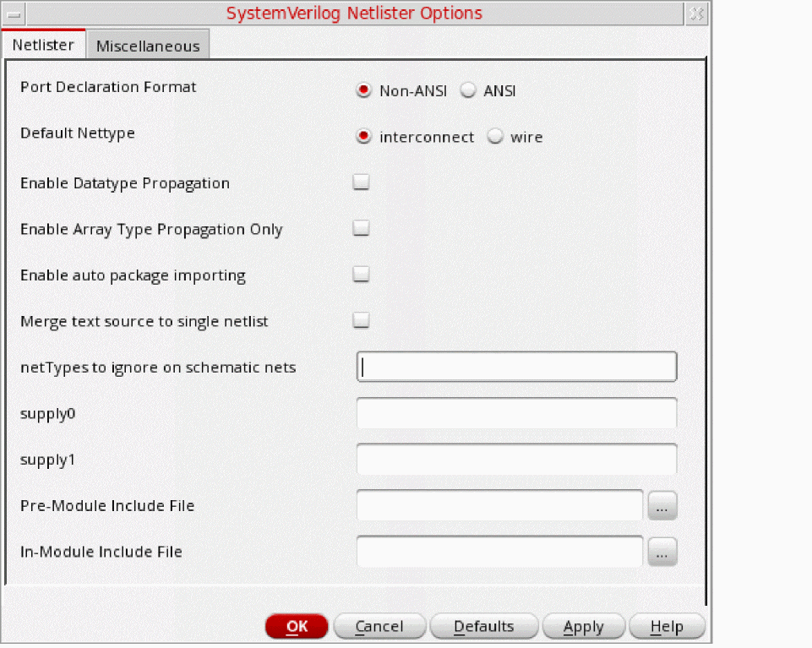Click the title bar close icon
Image resolution: width=812 pixels, height=648 pixels.
(x=695, y=14)
